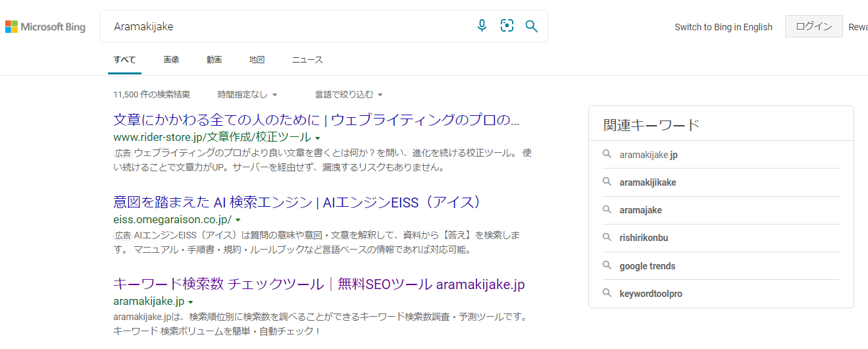The width and height of the screenshot is (868, 349).
Task: Click the green aramakijake.jp URL text
Action: click(149, 302)
